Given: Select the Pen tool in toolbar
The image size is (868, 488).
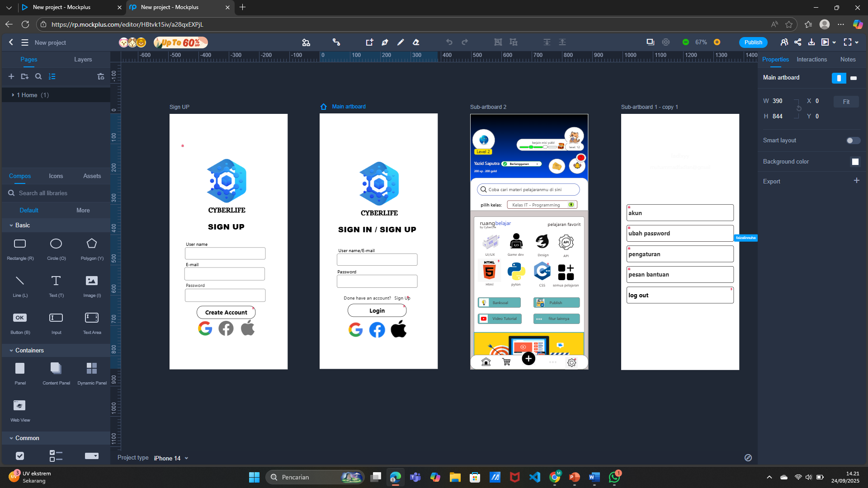Looking at the screenshot, I should coord(385,42).
